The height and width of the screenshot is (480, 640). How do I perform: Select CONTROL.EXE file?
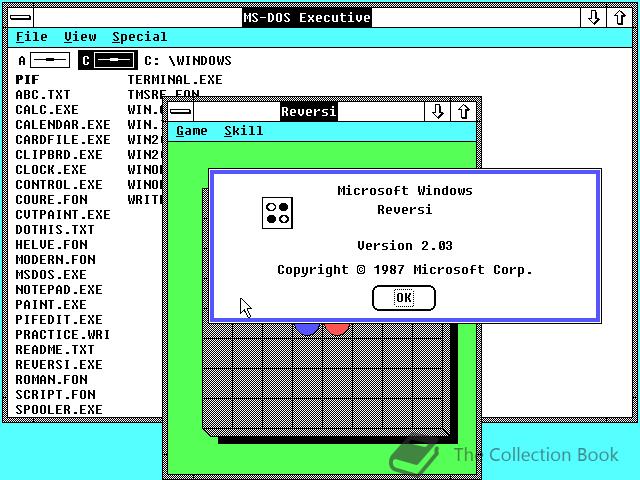pos(59,184)
